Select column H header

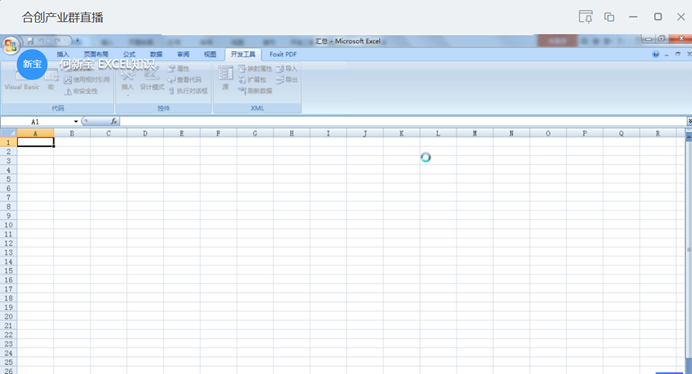coord(292,133)
